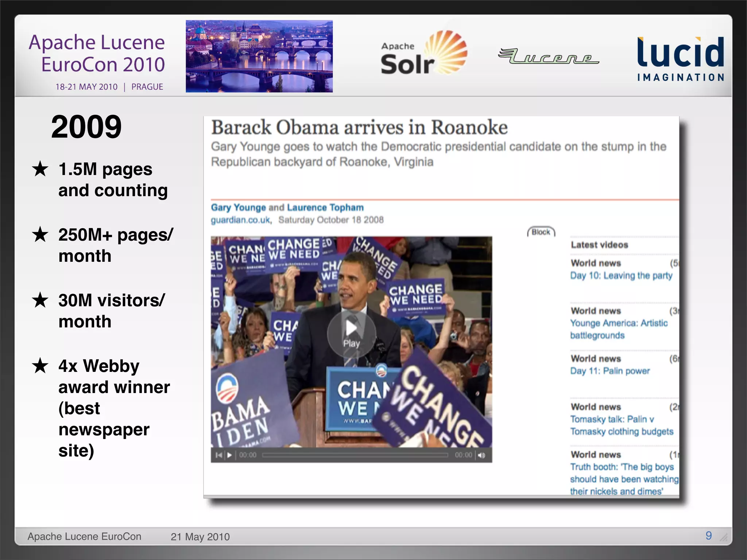Click the Prague bridge photo
The image size is (747, 560).
[x=259, y=56]
